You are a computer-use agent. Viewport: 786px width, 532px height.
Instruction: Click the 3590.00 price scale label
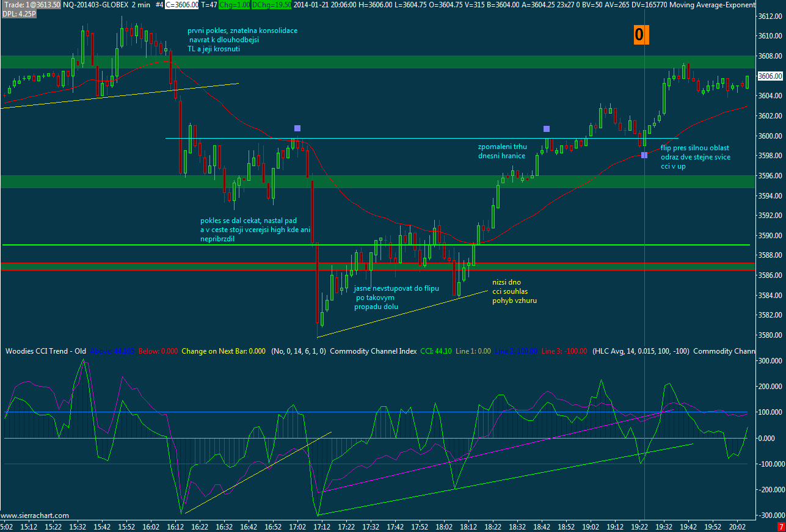[x=771, y=235]
